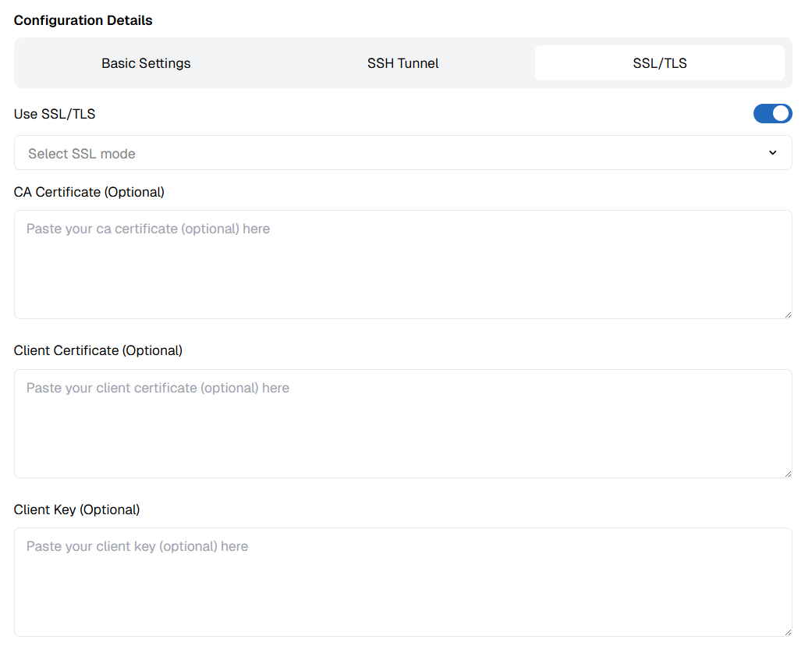Click the resize handle of the CA Certificate box

coord(787,314)
